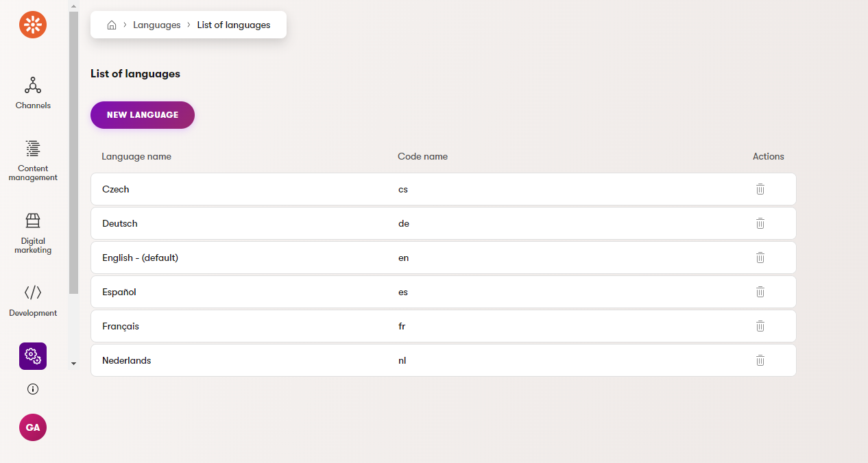Click the Languages breadcrumb link
Viewport: 868px width, 463px height.
(157, 25)
